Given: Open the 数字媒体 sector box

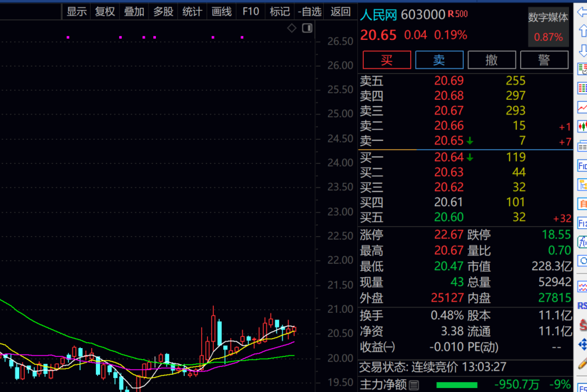Looking at the screenshot, I should pyautogui.click(x=548, y=27).
